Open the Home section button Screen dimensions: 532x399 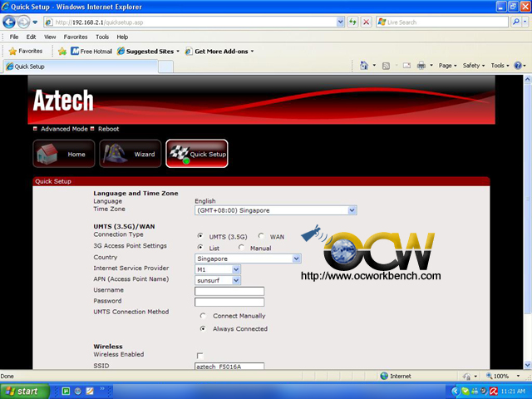point(64,154)
